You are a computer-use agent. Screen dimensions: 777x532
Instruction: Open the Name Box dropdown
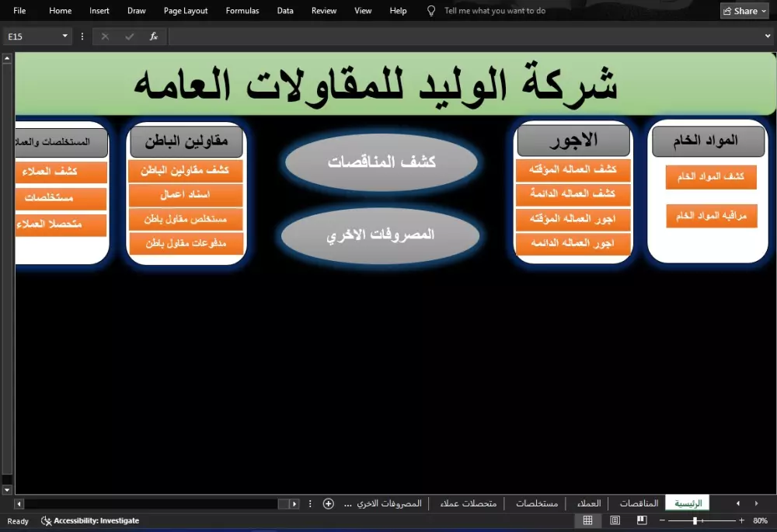click(x=65, y=36)
